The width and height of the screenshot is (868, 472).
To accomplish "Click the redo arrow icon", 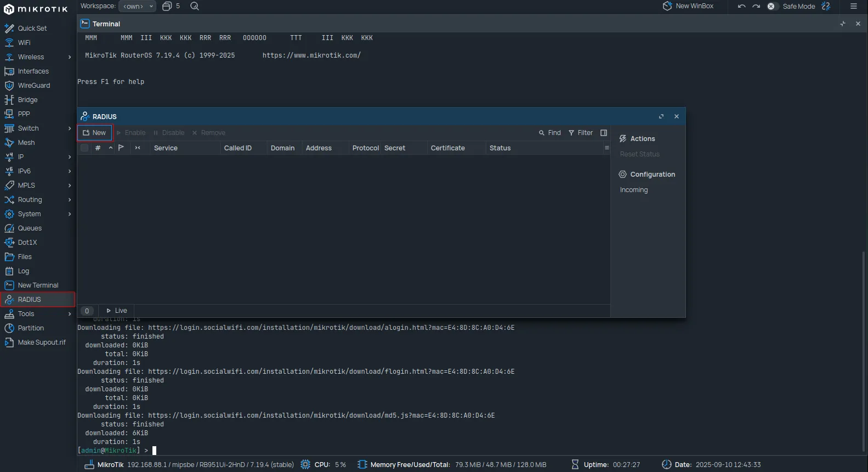I will point(756,7).
